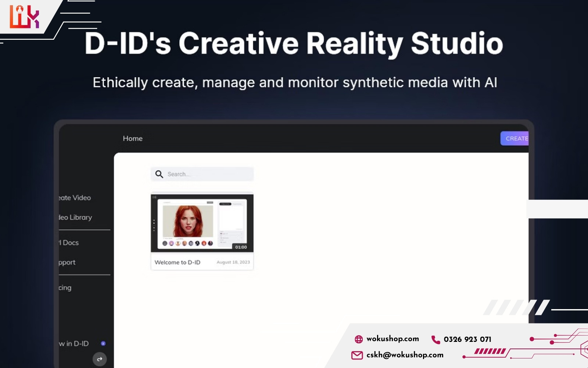
Task: Click the round arrow icon in the sidebar
Action: tap(100, 359)
